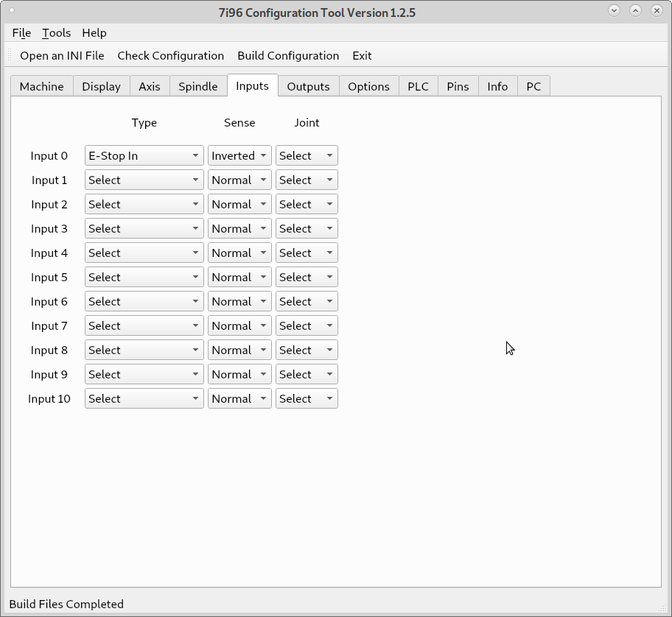Open Input 7 Type dropdown
Screen dimensions: 672x617
[144, 326]
